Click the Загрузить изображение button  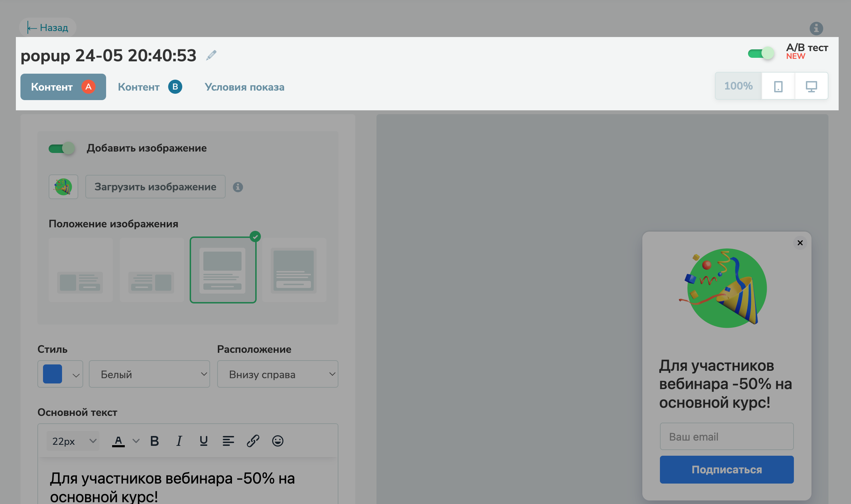(x=155, y=187)
